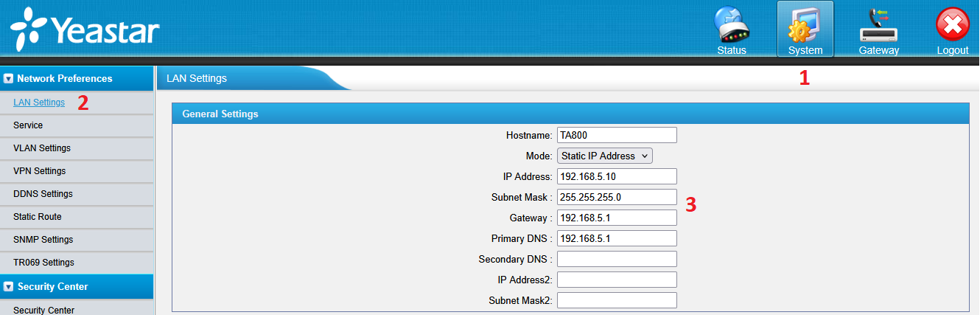The width and height of the screenshot is (980, 315).
Task: Collapse the Network Preferences section
Action: click(8, 78)
